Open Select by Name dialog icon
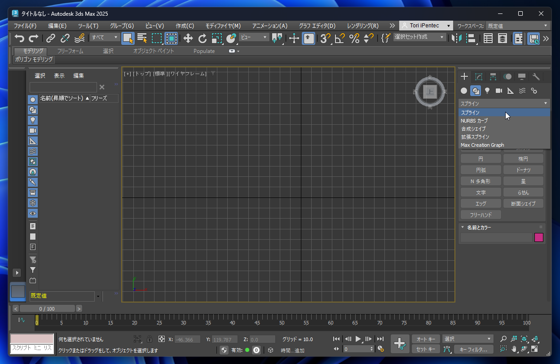 [x=142, y=38]
